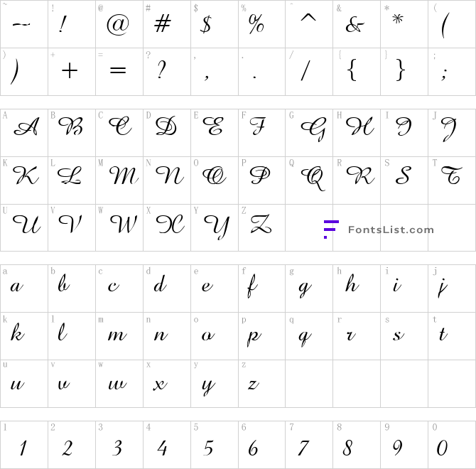The width and height of the screenshot is (476, 469).
Task: Select the lowercase f glyph cell
Action: click(x=261, y=289)
